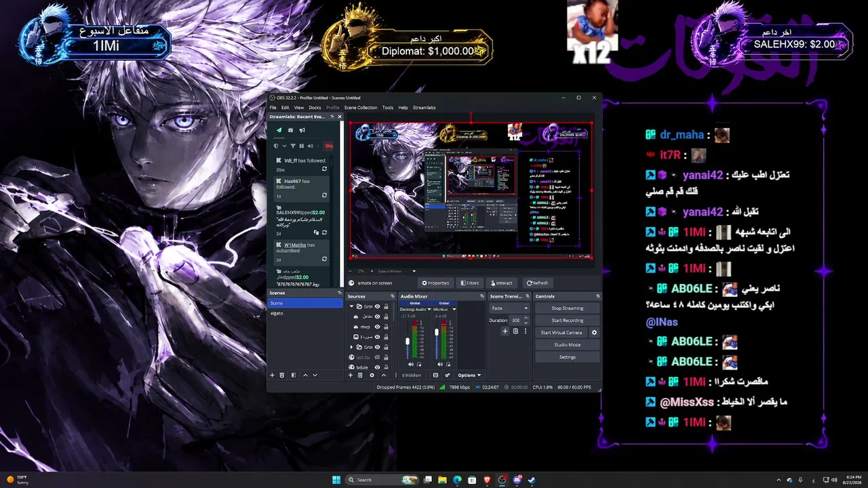This screenshot has height=488, width=868.
Task: Click the Start Recording button
Action: (x=568, y=321)
